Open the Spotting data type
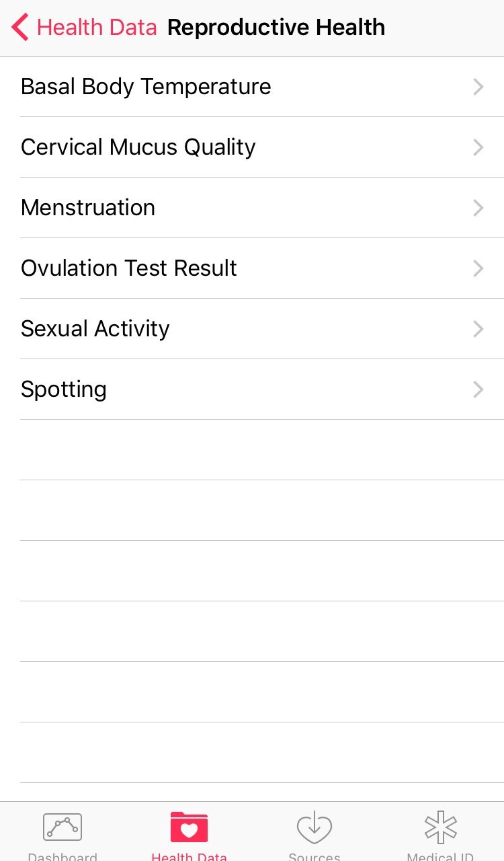504x861 pixels. pos(64,389)
